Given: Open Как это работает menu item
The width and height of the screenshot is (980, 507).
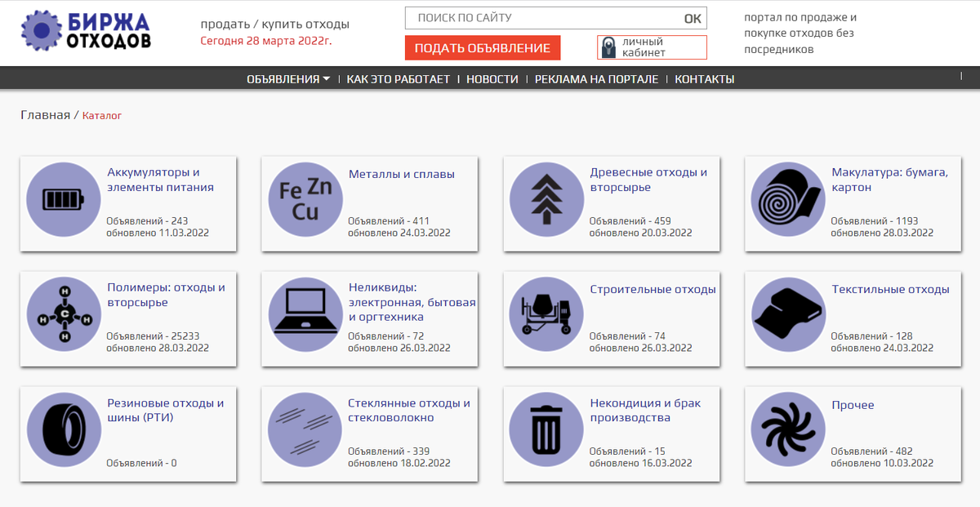Looking at the screenshot, I should point(399,79).
